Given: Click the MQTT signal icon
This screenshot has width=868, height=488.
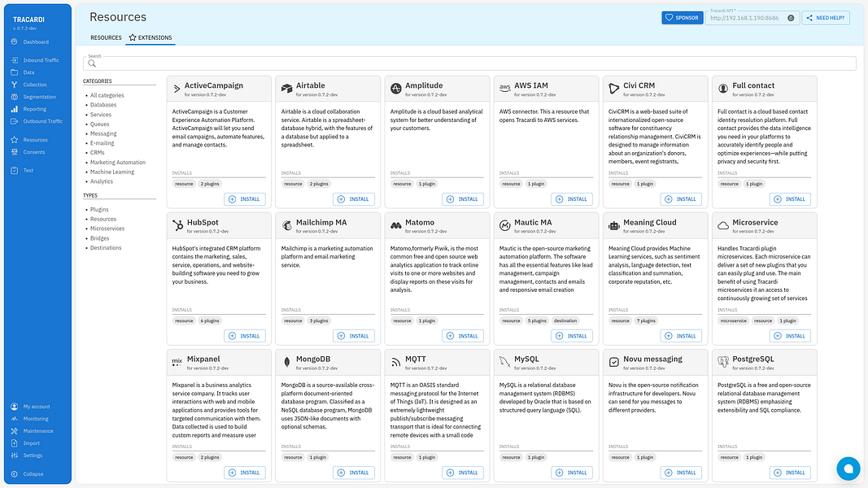Looking at the screenshot, I should 395,363.
